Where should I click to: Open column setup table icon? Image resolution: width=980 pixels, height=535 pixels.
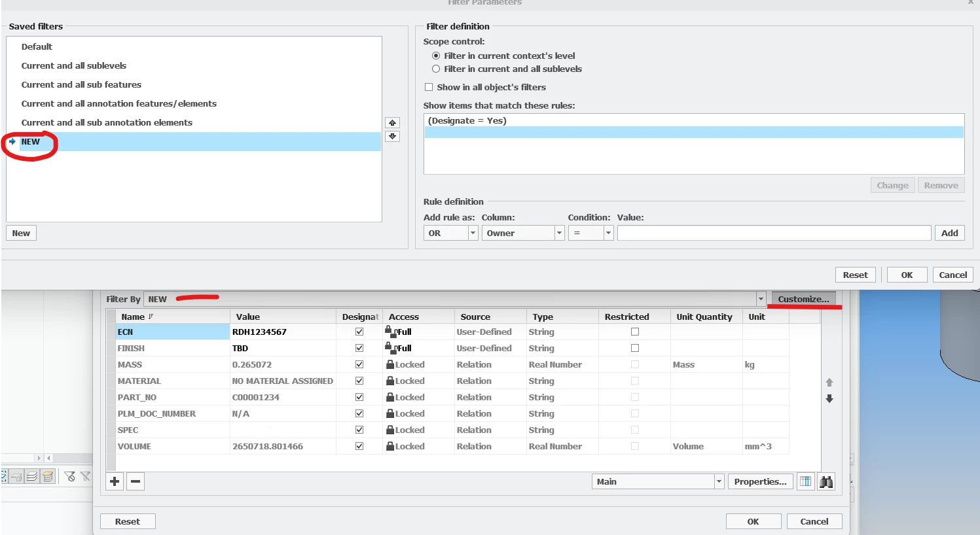tap(805, 481)
